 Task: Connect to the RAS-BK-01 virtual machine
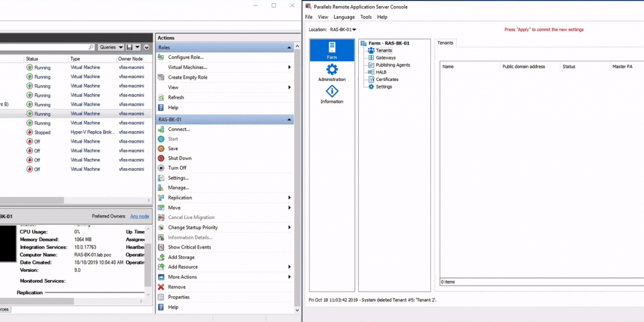179,129
